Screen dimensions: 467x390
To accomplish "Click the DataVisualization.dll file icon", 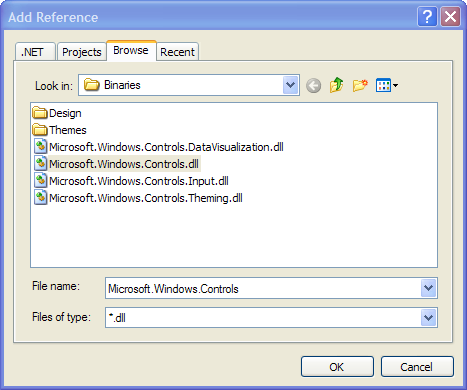I will [40, 146].
